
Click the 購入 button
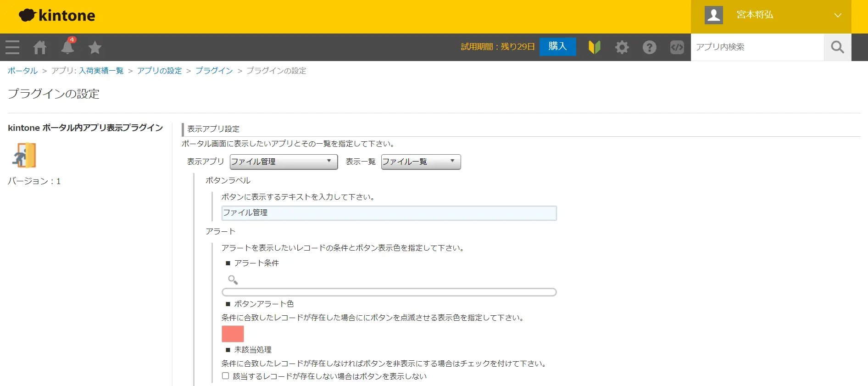coord(558,46)
